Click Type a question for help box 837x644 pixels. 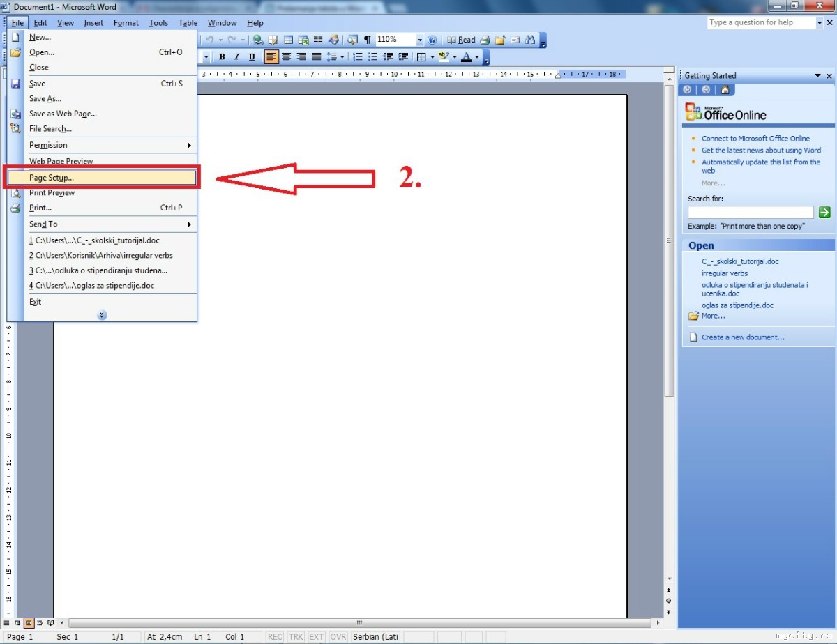(x=760, y=22)
